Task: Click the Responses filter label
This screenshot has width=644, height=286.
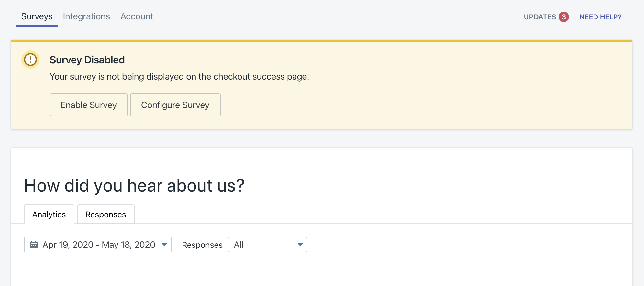Action: (202, 245)
